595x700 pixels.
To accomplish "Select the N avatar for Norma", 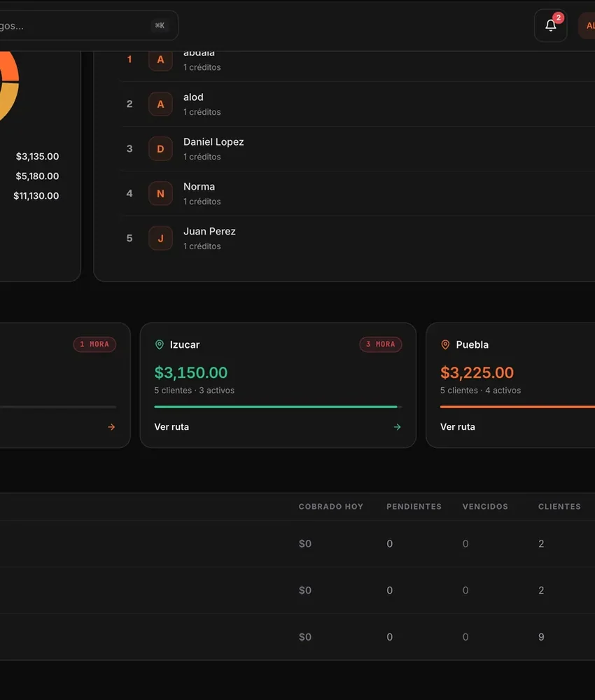I will point(161,193).
